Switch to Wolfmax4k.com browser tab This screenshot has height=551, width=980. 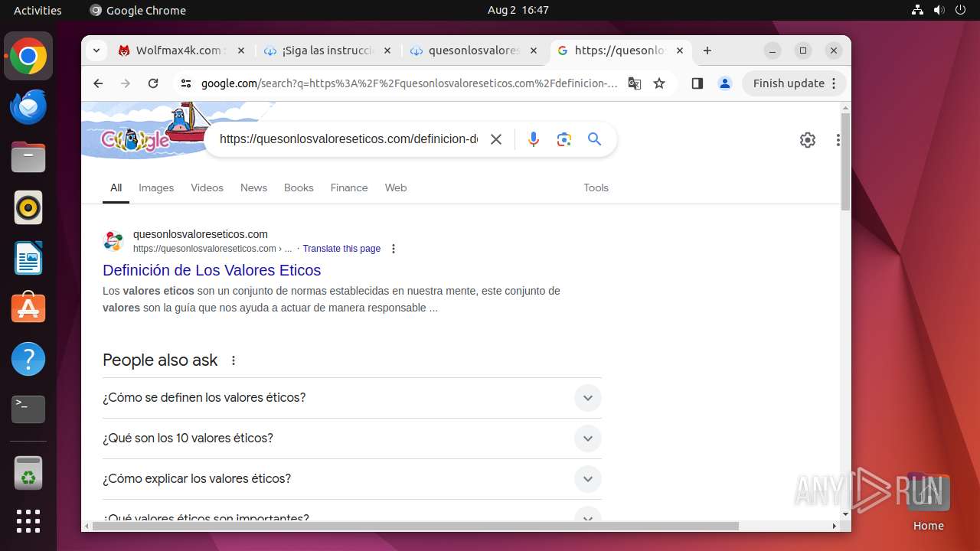(180, 51)
